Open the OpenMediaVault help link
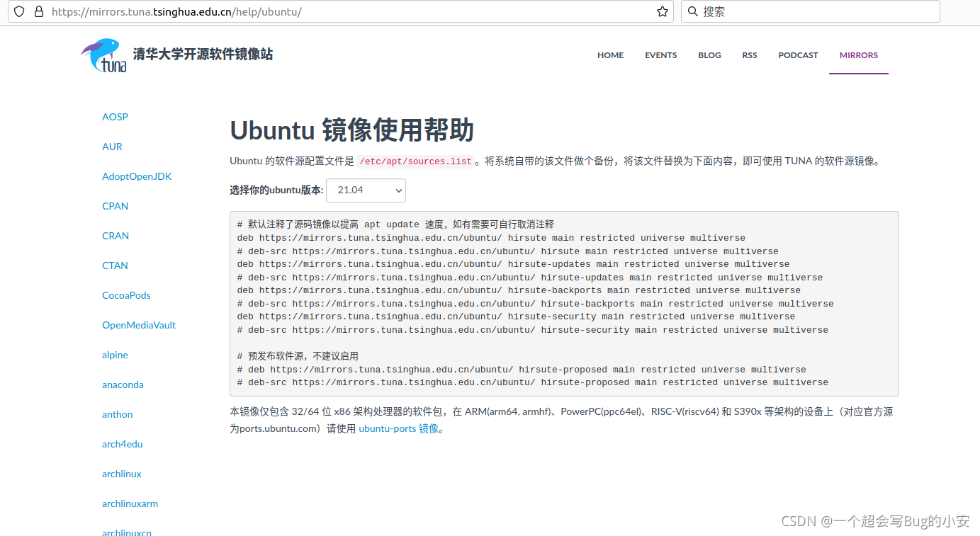Screen dimensions: 980x536 pyautogui.click(x=139, y=325)
